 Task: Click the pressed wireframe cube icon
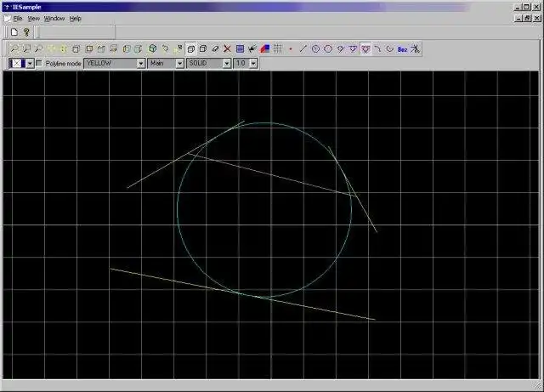[x=190, y=49]
